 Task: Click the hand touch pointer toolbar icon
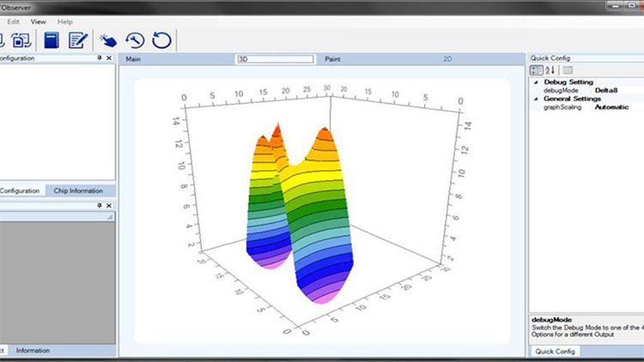tap(107, 39)
